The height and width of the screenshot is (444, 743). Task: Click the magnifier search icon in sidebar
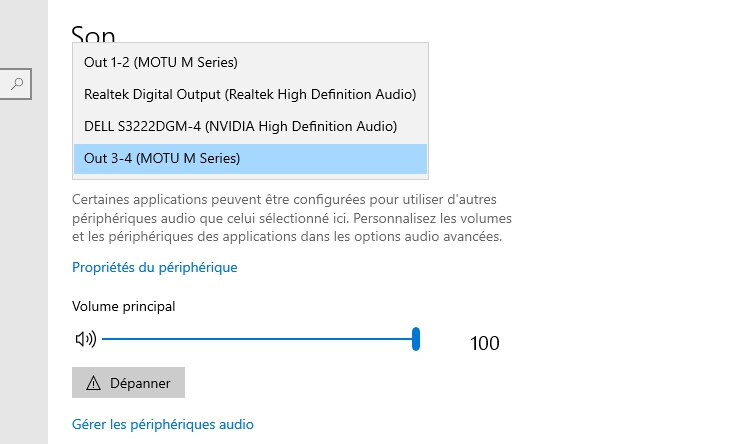pyautogui.click(x=17, y=84)
